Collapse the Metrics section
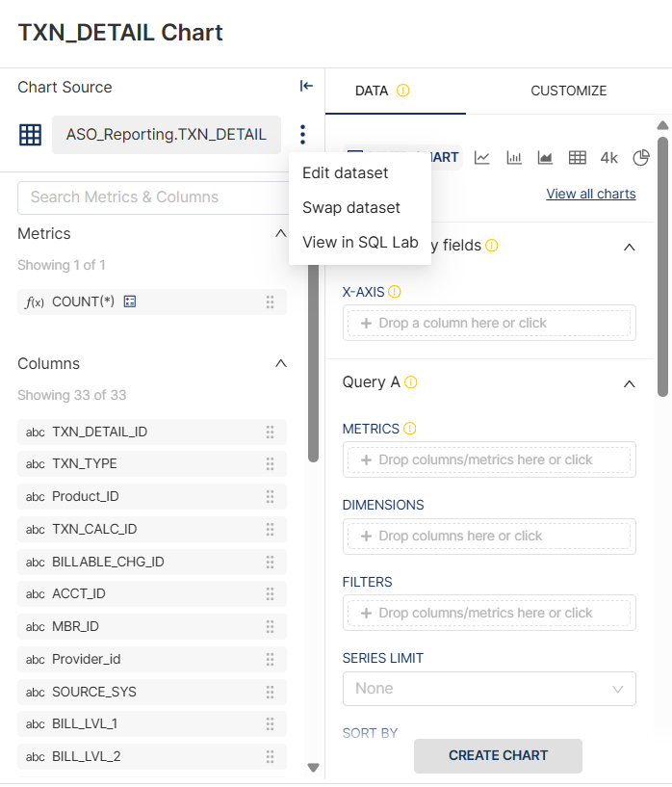Image resolution: width=672 pixels, height=787 pixels. point(280,233)
